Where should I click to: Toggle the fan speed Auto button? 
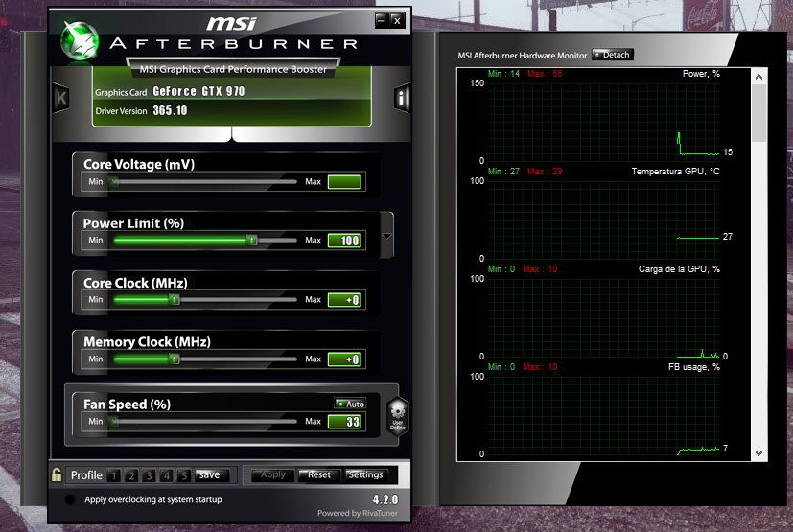click(350, 404)
